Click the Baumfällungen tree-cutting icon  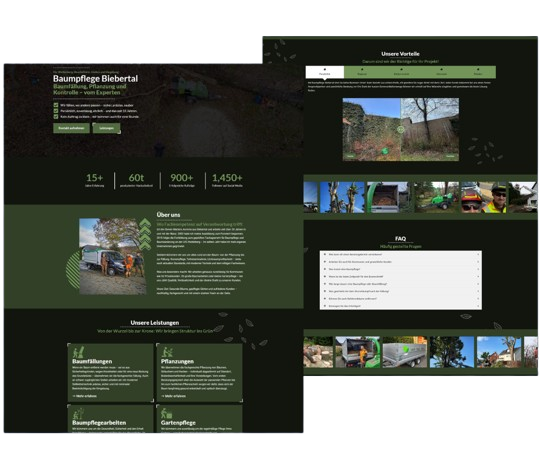pyautogui.click(x=78, y=352)
